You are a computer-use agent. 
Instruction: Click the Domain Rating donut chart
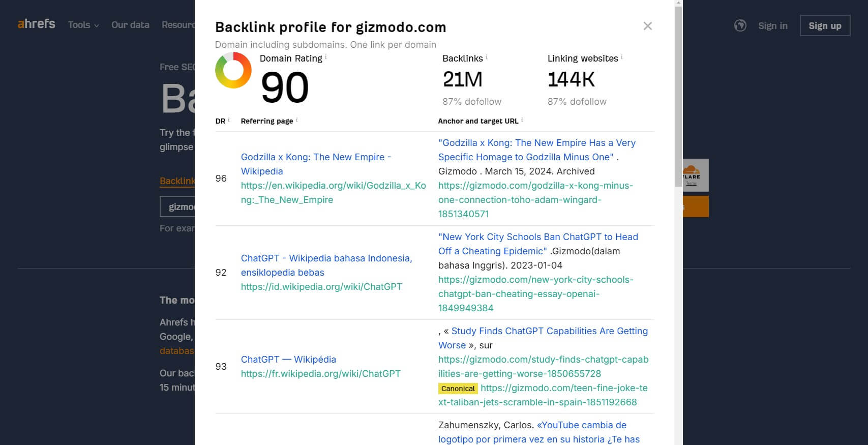[x=233, y=70]
